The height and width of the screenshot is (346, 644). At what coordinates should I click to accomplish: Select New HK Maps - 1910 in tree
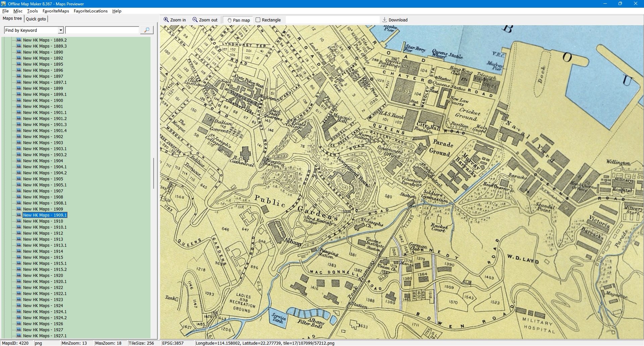pyautogui.click(x=43, y=221)
